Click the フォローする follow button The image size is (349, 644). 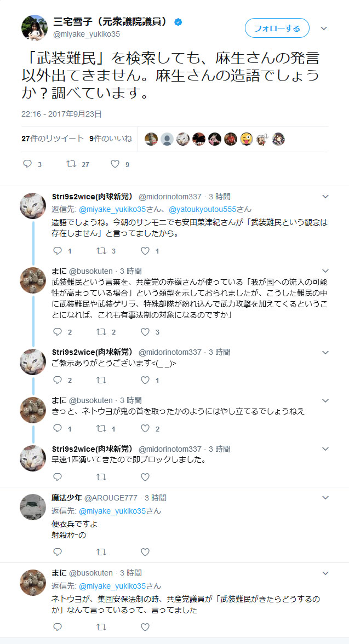click(x=277, y=28)
